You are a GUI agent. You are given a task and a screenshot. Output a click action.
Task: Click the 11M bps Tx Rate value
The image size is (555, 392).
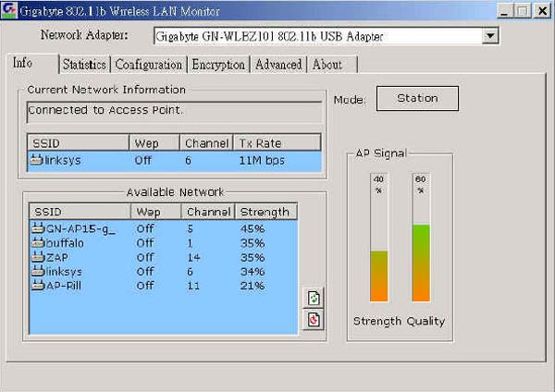point(262,160)
